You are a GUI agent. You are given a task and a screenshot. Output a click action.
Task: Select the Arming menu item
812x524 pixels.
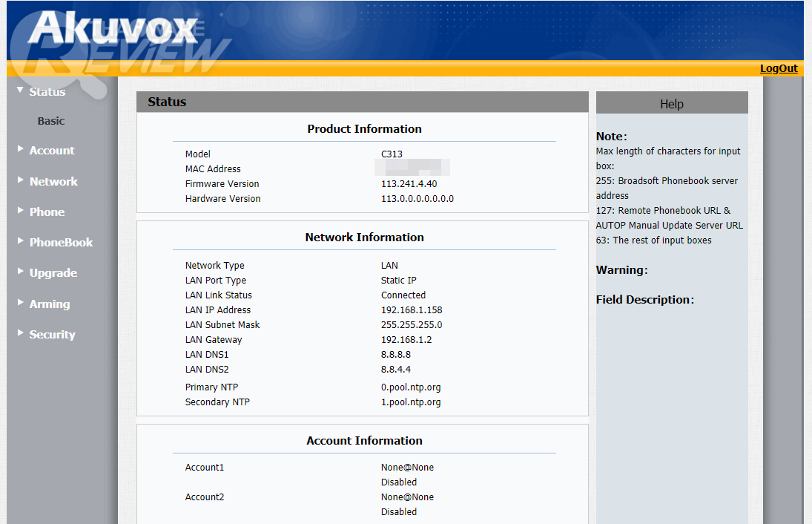pyautogui.click(x=49, y=304)
